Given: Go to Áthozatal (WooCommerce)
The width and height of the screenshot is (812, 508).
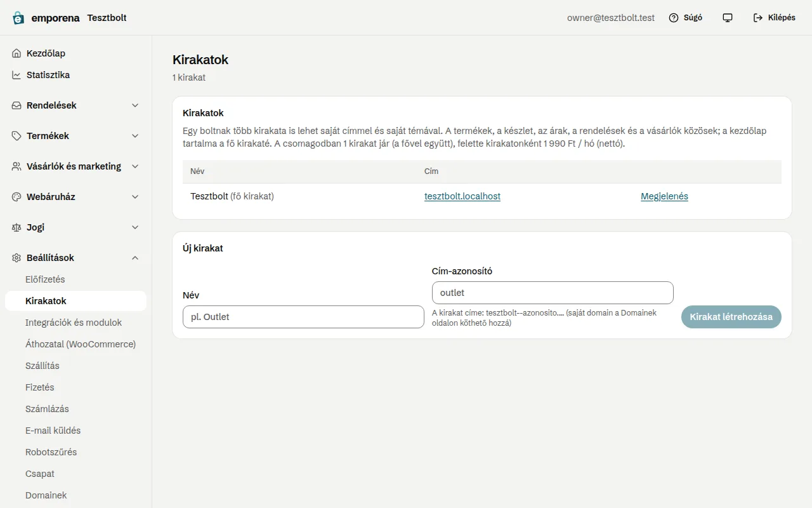Looking at the screenshot, I should (x=75, y=344).
